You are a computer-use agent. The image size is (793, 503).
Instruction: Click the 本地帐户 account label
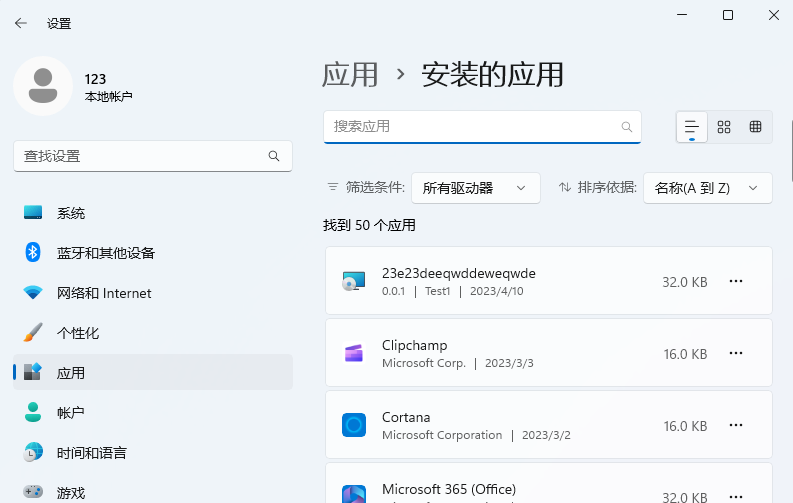(x=108, y=97)
